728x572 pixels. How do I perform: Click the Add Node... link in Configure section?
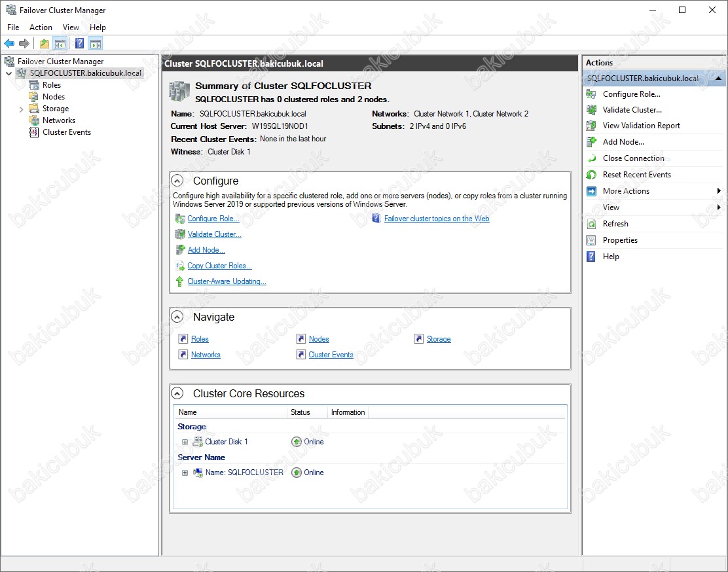click(x=206, y=250)
